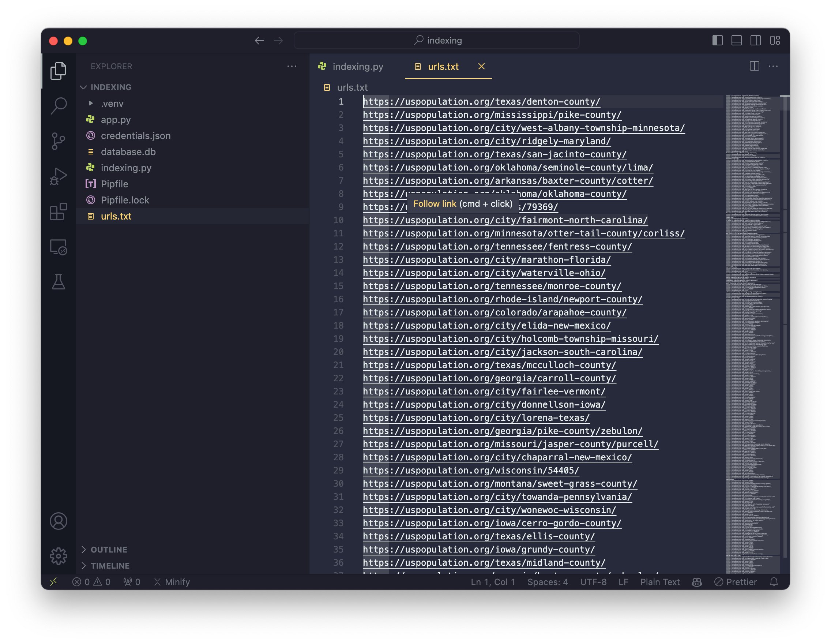Change indentation via Spaces: 4
The height and width of the screenshot is (644, 831).
coord(548,582)
